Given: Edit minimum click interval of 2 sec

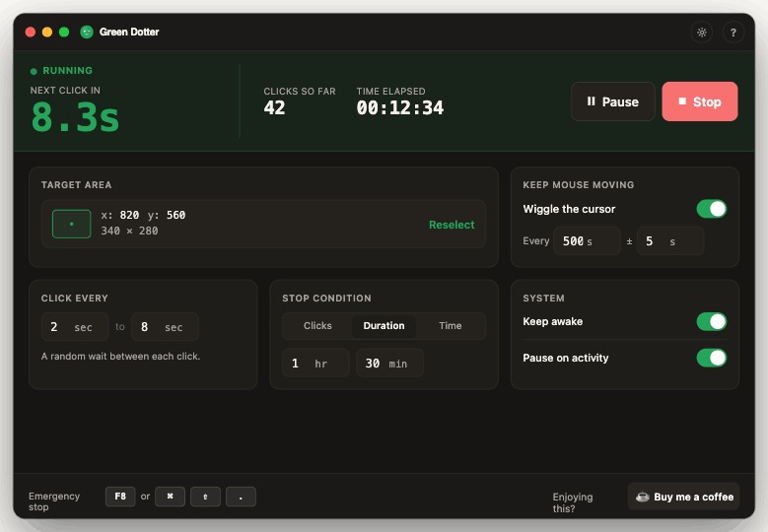Looking at the screenshot, I should [x=75, y=326].
